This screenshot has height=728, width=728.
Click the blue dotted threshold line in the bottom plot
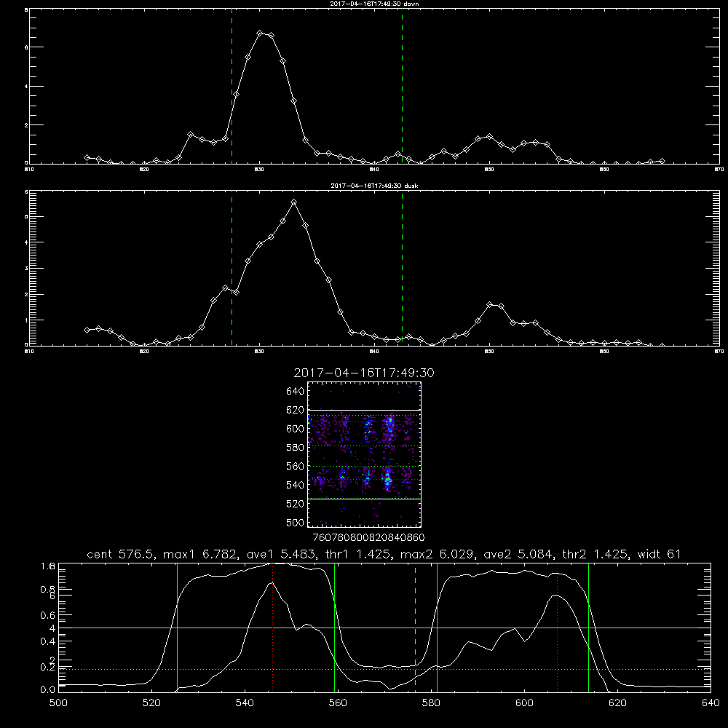pos(384,670)
